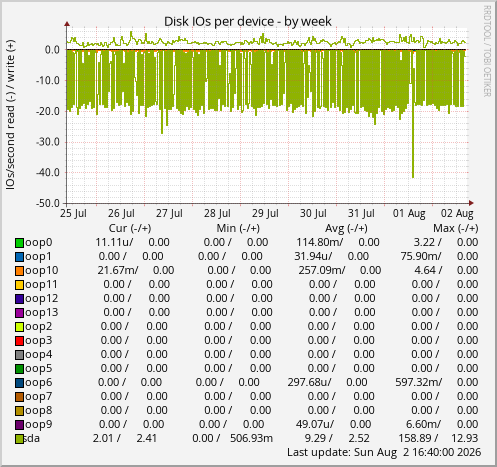
Task: Click the dark green oop5 legend swatch
Action: click(x=19, y=369)
